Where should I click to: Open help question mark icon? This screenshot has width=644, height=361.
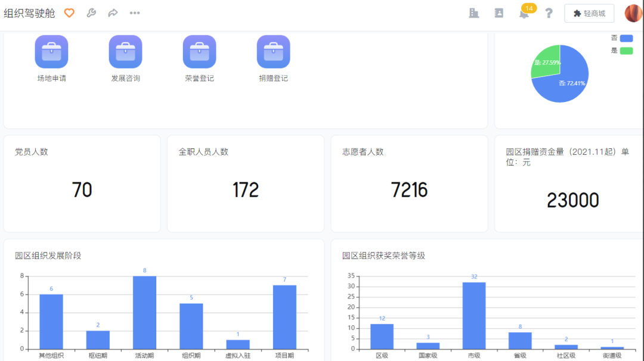[549, 13]
